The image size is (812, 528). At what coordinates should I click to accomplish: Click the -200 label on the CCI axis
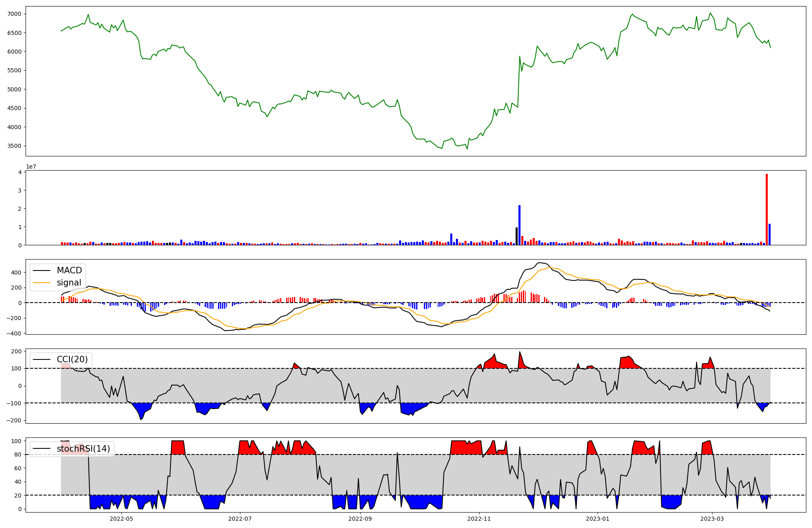tap(15, 420)
